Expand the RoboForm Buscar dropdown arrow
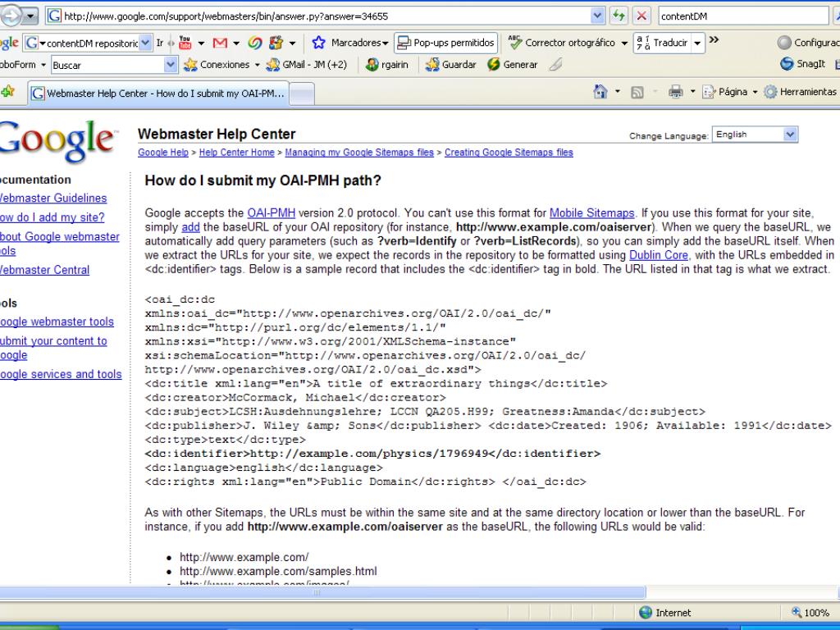Screen dimensions: 840x630 (171, 65)
